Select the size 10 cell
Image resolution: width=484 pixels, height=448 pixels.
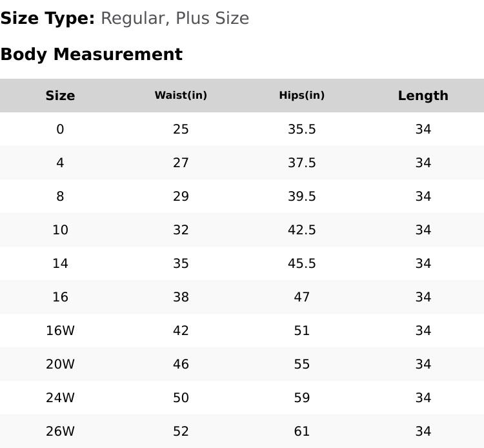point(60,230)
